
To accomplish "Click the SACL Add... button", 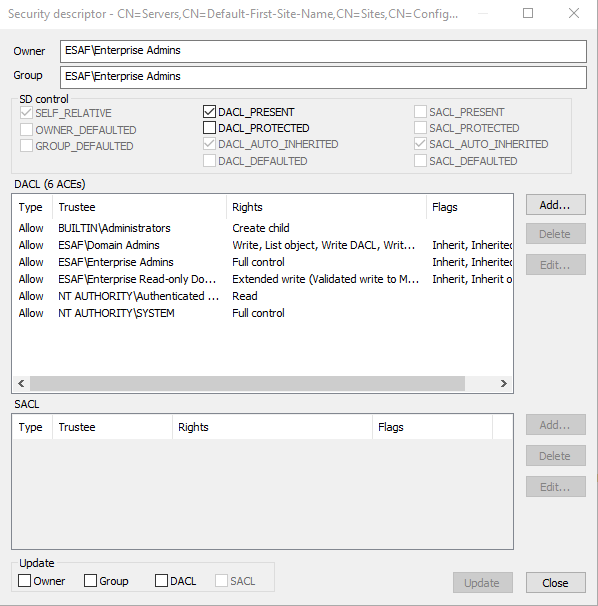I will [x=555, y=425].
